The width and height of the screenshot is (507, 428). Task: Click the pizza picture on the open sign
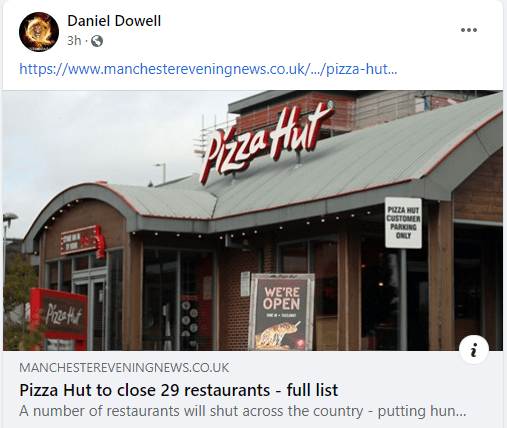pyautogui.click(x=278, y=335)
